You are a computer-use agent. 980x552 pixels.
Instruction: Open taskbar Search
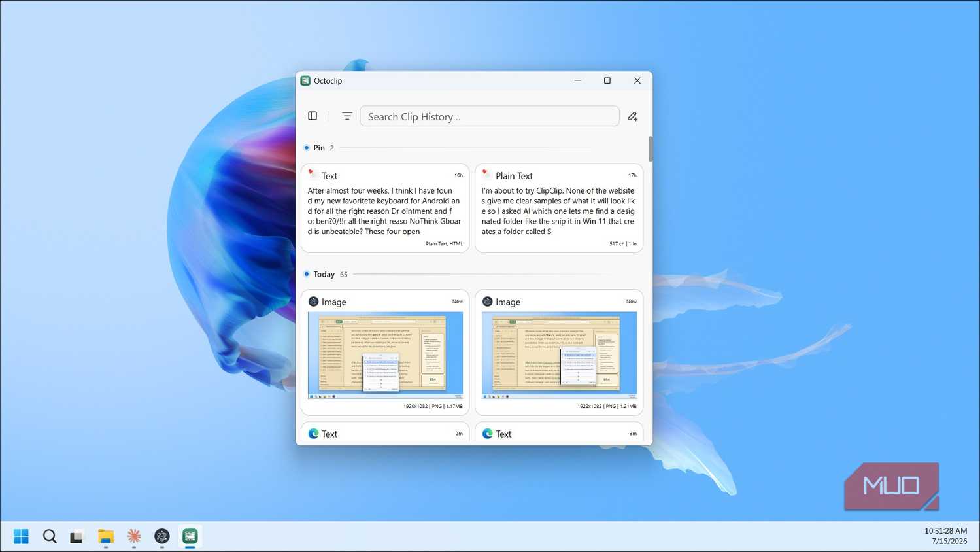coord(50,536)
